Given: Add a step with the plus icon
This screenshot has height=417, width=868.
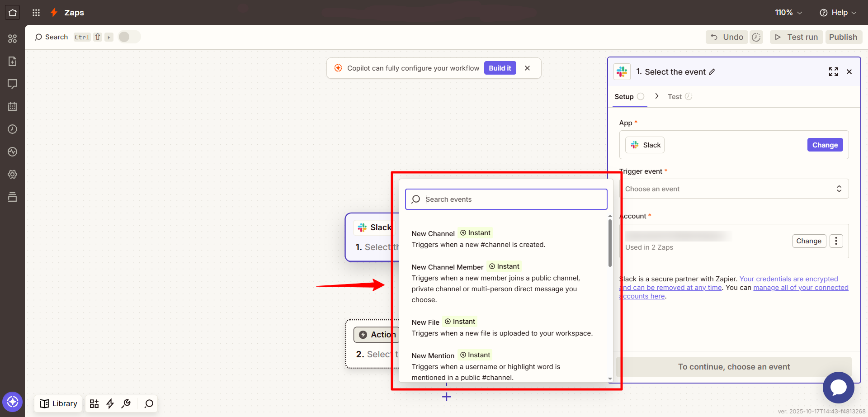Looking at the screenshot, I should [x=446, y=397].
